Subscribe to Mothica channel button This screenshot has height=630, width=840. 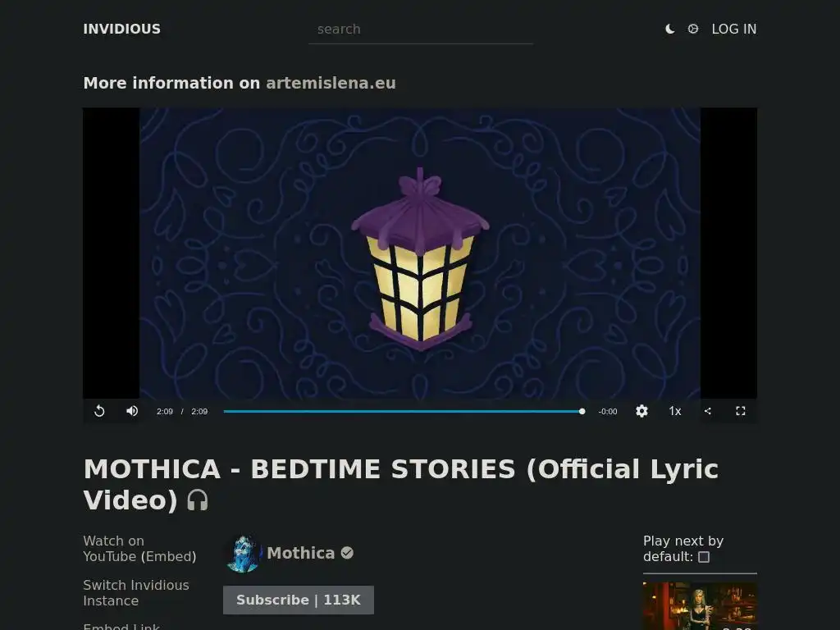[x=299, y=600]
